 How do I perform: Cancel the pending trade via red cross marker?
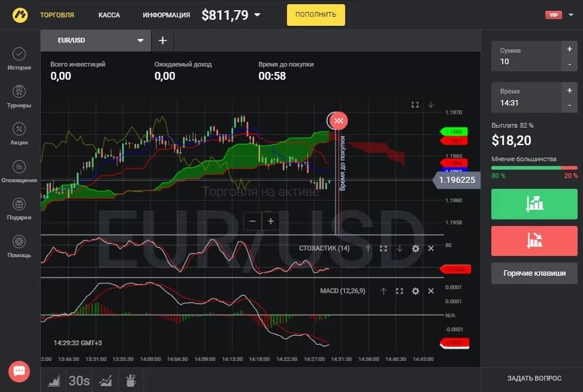[337, 120]
